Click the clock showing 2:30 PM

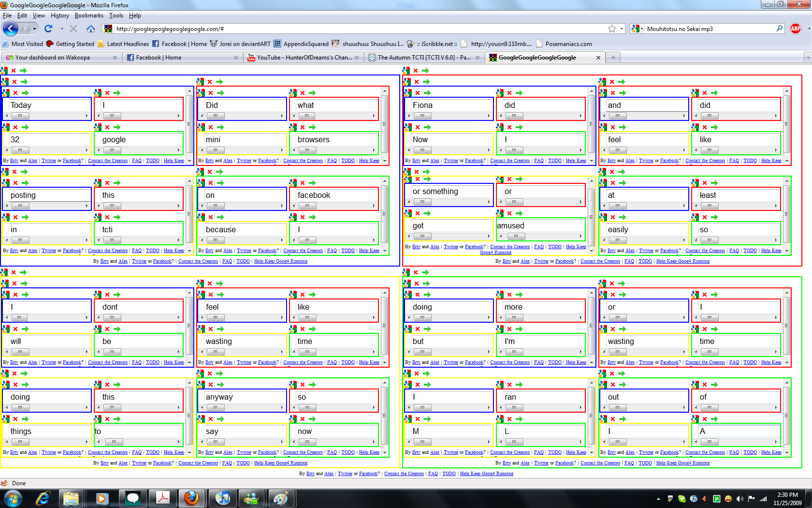coord(787,495)
